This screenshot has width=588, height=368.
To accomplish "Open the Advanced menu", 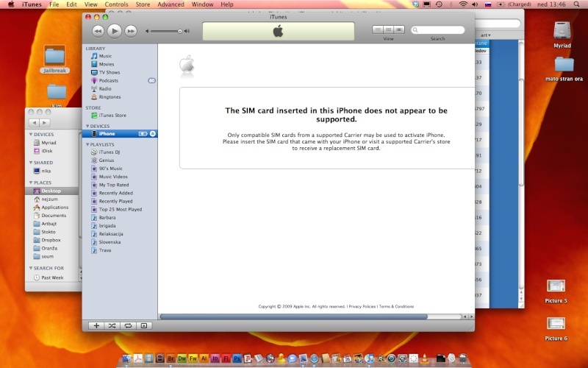I will pyautogui.click(x=171, y=4).
